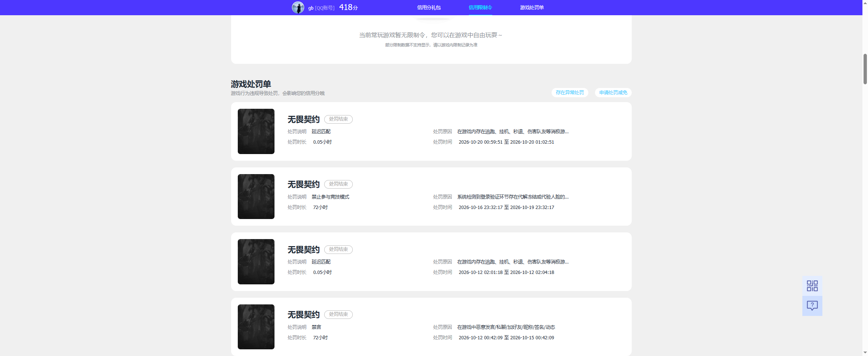Viewport: 868px width, 356px height.
Task: Open the fourth 无畏契约 game cover thumbnail
Action: [x=256, y=327]
